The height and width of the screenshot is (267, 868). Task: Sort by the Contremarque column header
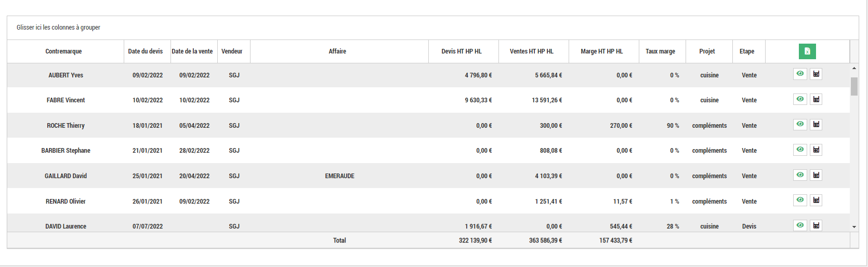tap(63, 51)
